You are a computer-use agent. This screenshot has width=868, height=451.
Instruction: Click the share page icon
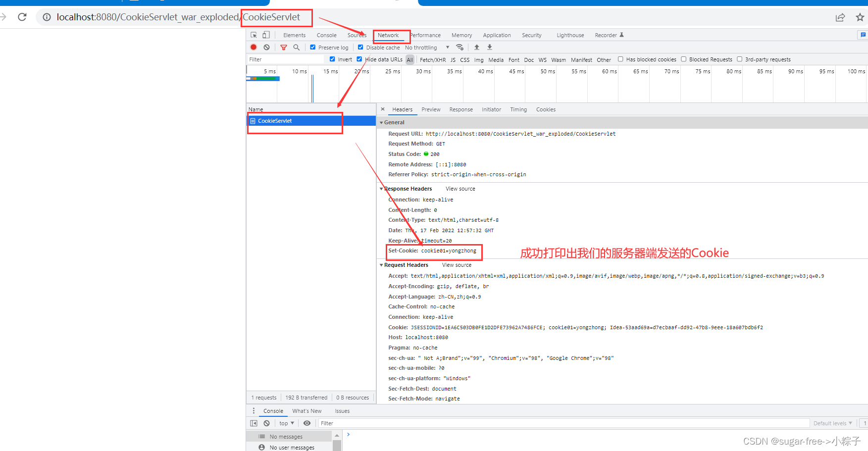click(840, 17)
